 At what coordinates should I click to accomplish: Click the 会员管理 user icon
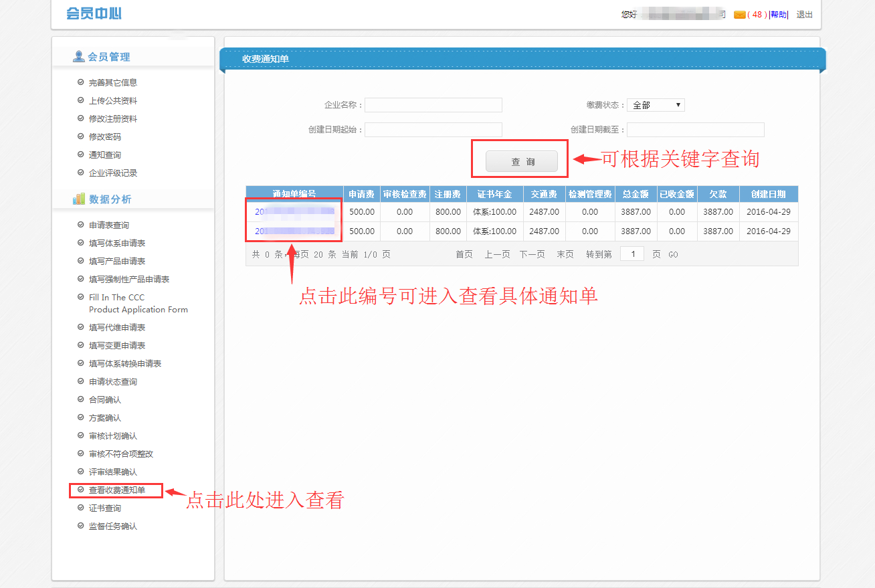[x=79, y=57]
